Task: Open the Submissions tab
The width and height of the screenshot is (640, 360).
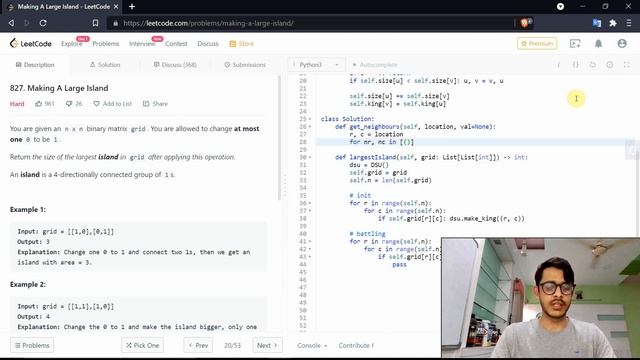Action: [x=245, y=65]
